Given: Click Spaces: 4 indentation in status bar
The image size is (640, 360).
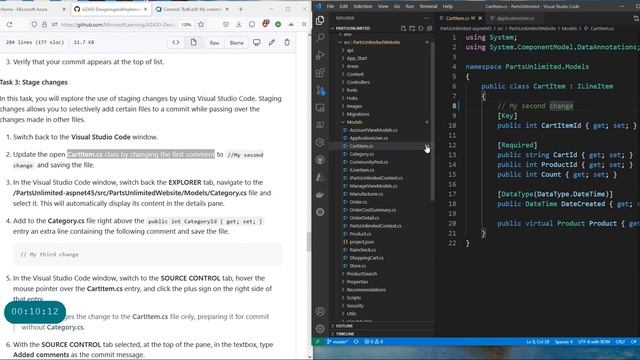Looking at the screenshot, I should point(564,342).
